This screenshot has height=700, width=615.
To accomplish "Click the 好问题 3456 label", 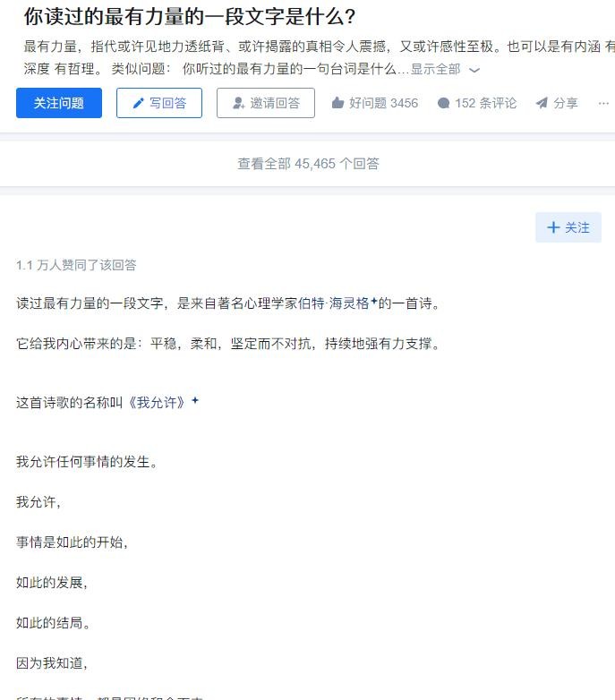I will [x=383, y=103].
